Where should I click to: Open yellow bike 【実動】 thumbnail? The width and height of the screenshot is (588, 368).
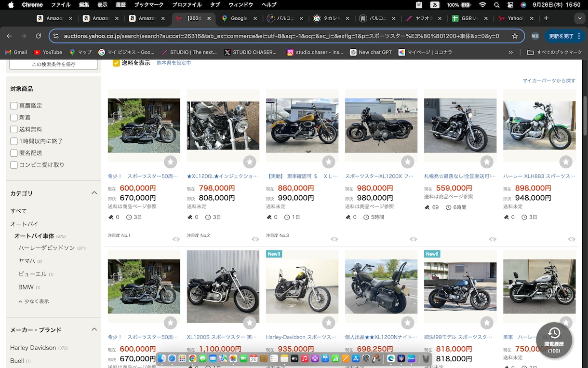[x=302, y=125]
